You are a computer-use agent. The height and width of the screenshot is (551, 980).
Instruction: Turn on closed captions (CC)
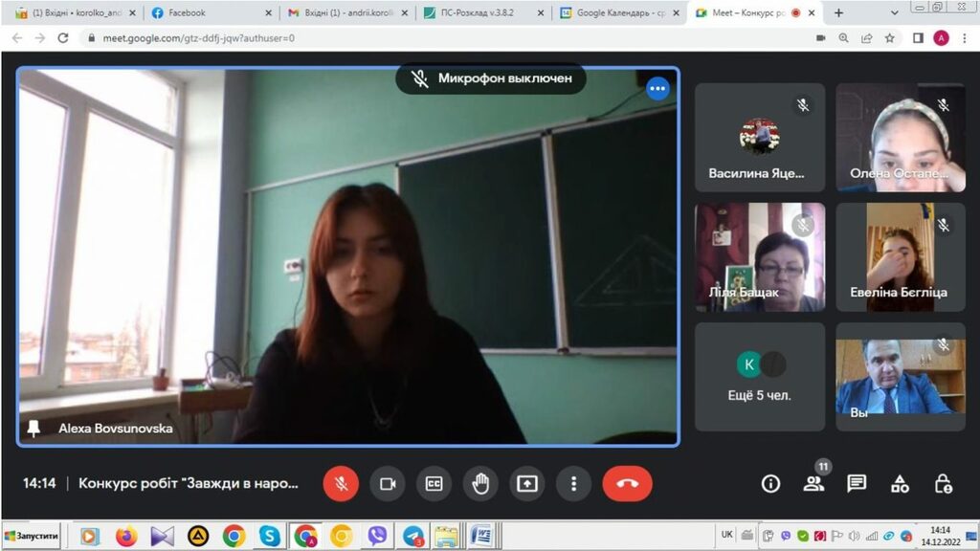click(434, 483)
